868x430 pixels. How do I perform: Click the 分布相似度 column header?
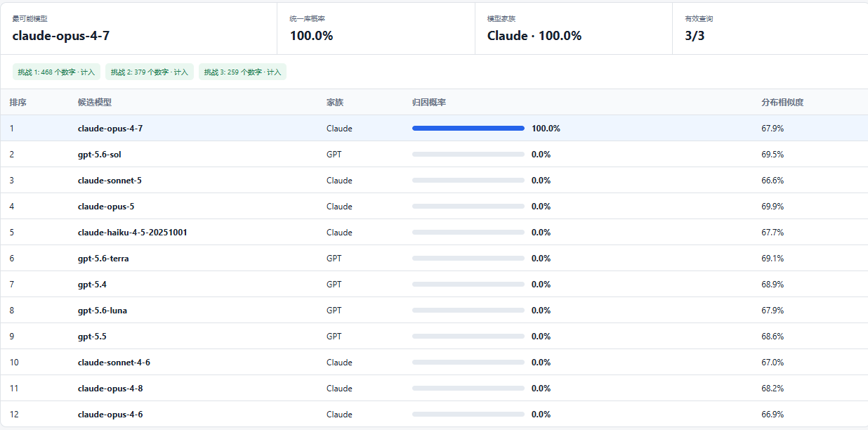782,103
